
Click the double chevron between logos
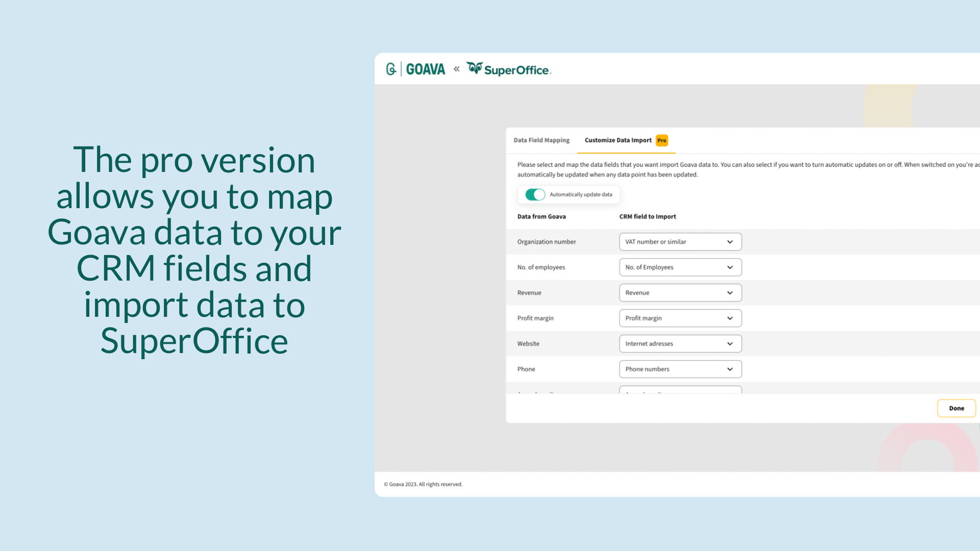(456, 69)
